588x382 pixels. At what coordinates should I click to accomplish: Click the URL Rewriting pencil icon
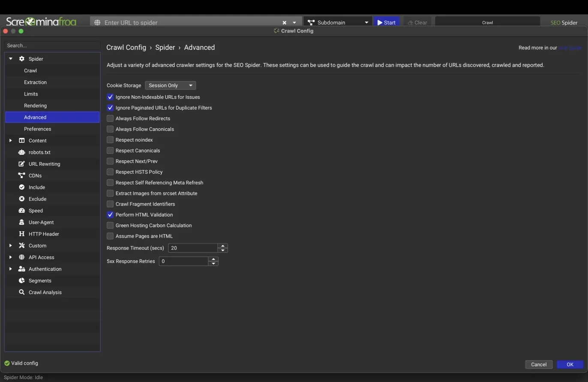[21, 164]
